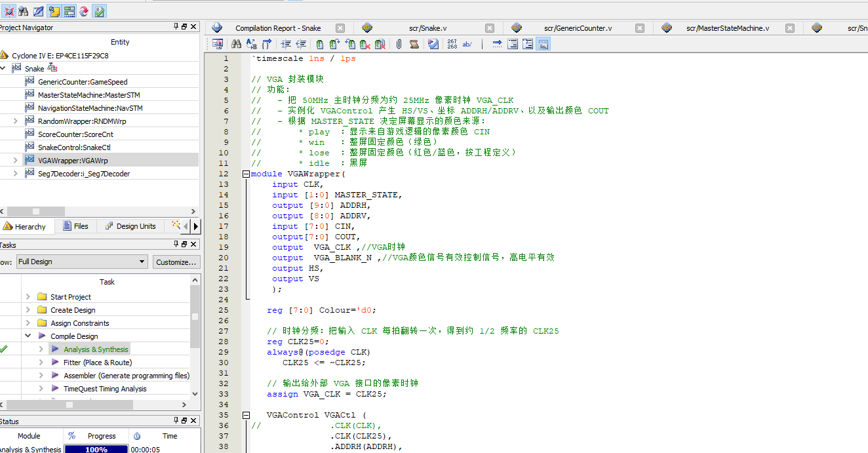Screen dimensions: 868x453
Task: Click the clear all bookmarks icon
Action: [x=380, y=44]
